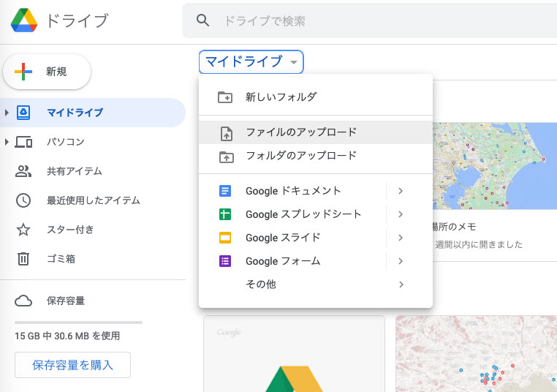Click the storage usage progress bar
This screenshot has width=557, height=392.
78,323
